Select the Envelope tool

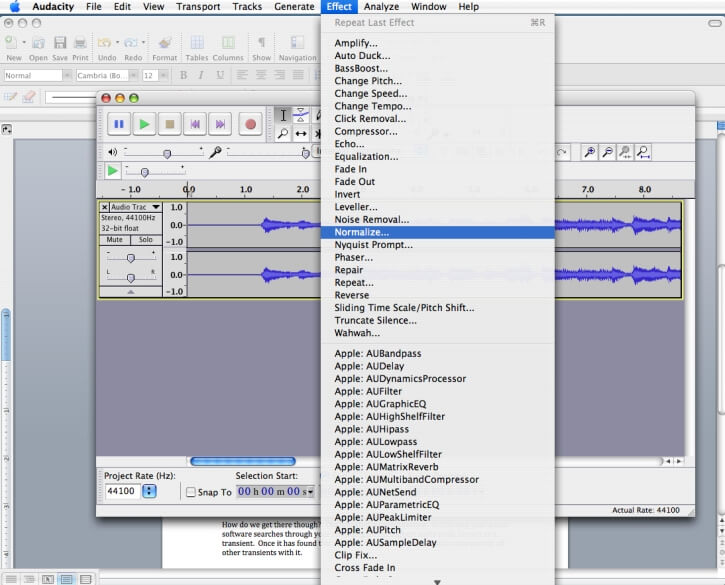click(301, 115)
